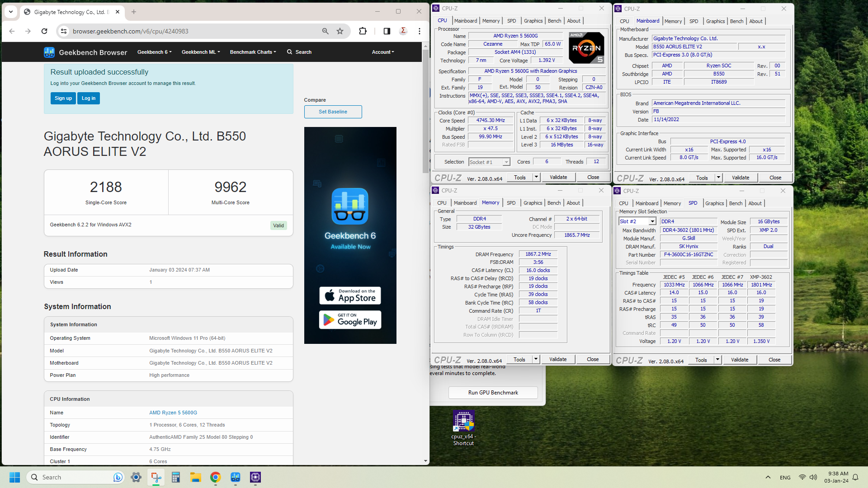The height and width of the screenshot is (488, 868).
Task: Open the Chrome tab search chevron
Action: [11, 12]
